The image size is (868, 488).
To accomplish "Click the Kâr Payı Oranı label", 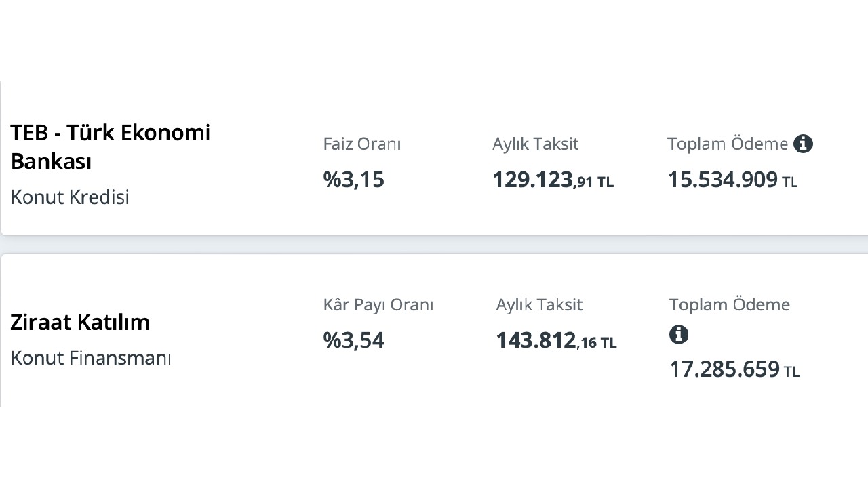I will click(378, 305).
